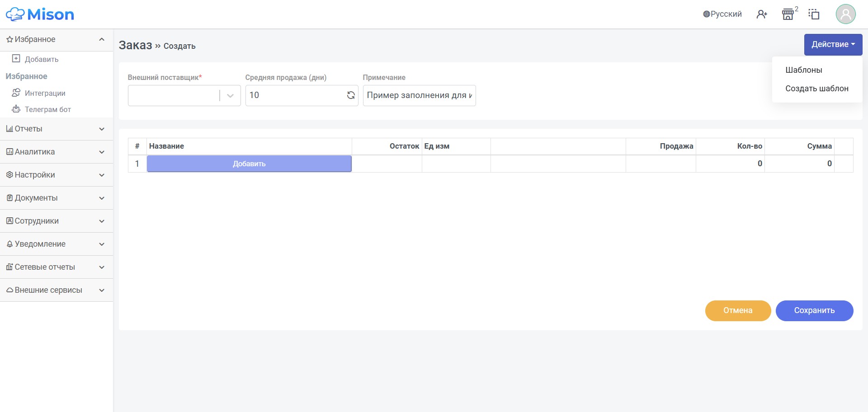Viewport: 868px width, 412px height.
Task: Click the globe language selector Русский
Action: click(722, 14)
